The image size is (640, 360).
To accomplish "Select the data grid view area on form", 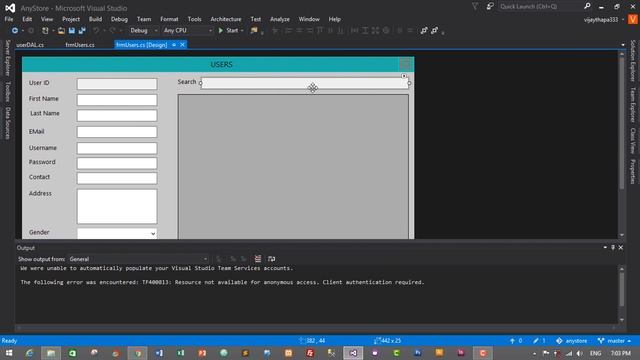I will point(293,167).
